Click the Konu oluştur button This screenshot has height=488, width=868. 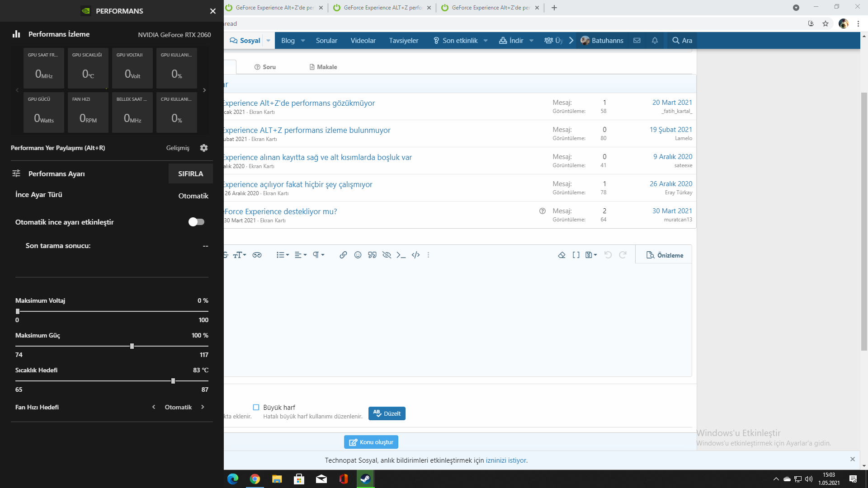pos(371,442)
